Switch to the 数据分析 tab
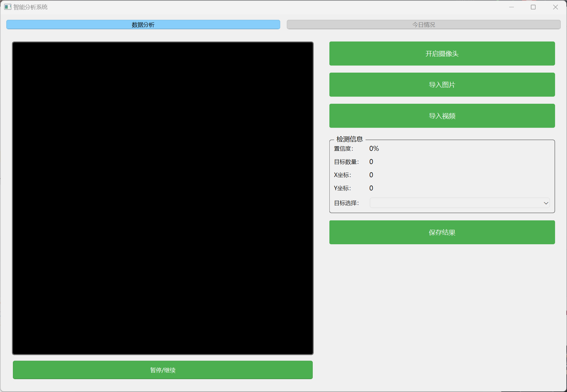This screenshot has width=567, height=392. pyautogui.click(x=143, y=25)
